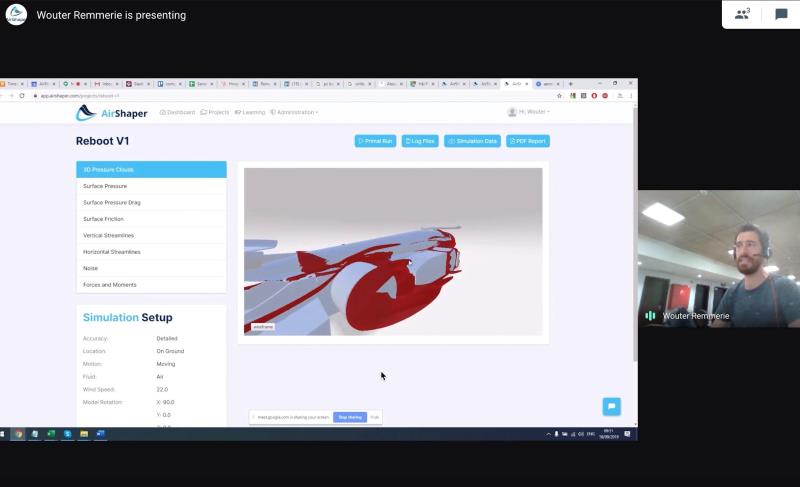
Task: Select the 3D Pressure Clouds tab
Action: 152,169
